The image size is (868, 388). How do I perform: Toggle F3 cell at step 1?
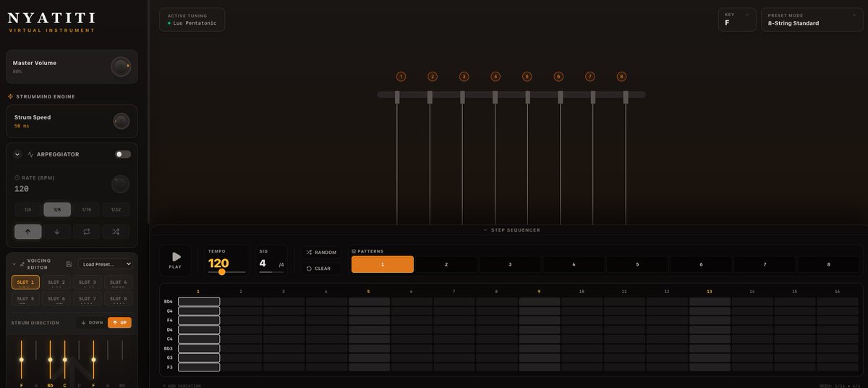tap(199, 367)
